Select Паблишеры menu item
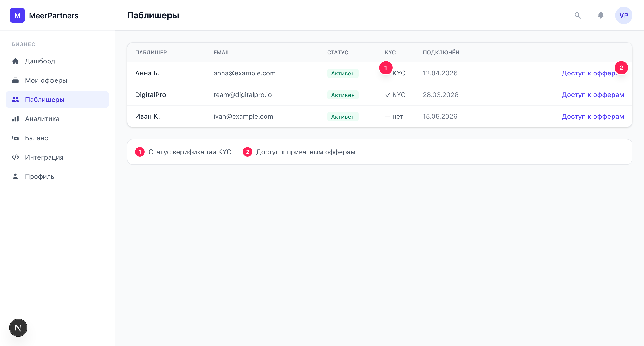The height and width of the screenshot is (346, 644). tap(57, 99)
